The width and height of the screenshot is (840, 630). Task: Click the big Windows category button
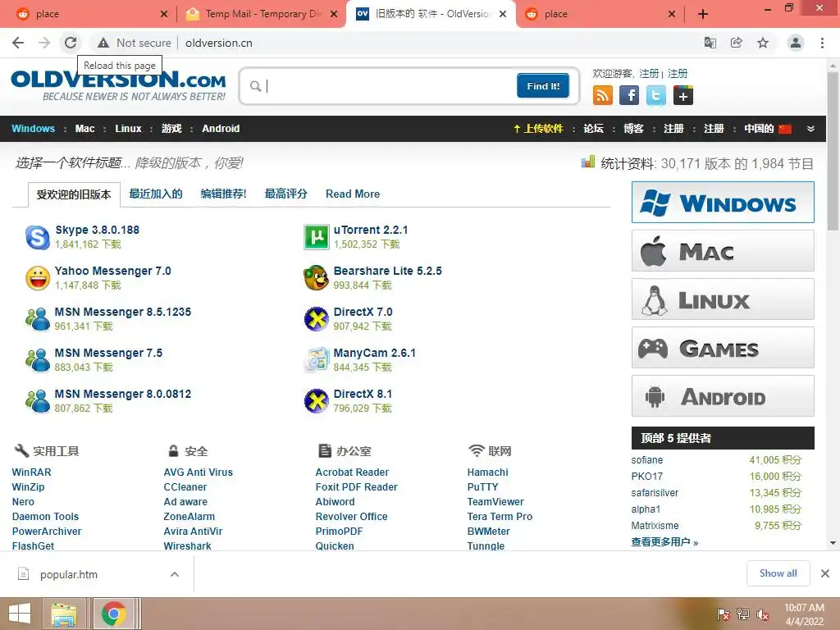click(723, 203)
